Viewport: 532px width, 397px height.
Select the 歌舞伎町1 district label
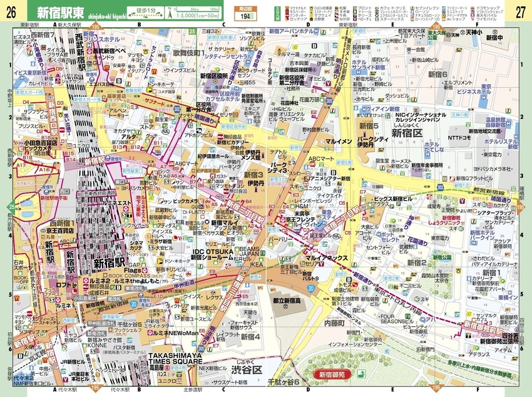coord(188,53)
